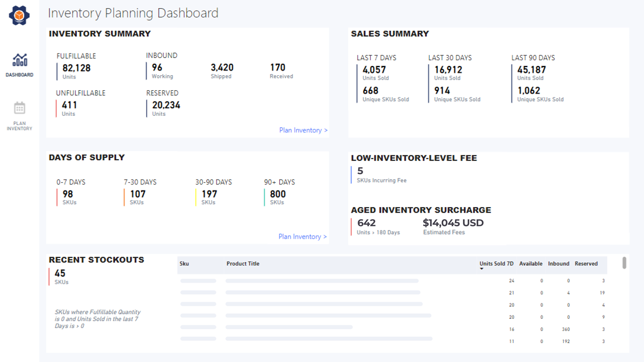644x362 pixels.
Task: Click the Inbound column header
Action: [x=558, y=264]
